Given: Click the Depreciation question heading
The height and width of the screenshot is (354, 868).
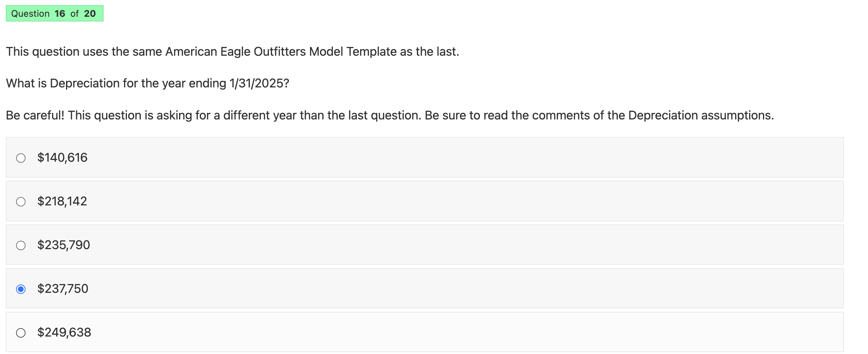Looking at the screenshot, I should pyautogui.click(x=148, y=83).
